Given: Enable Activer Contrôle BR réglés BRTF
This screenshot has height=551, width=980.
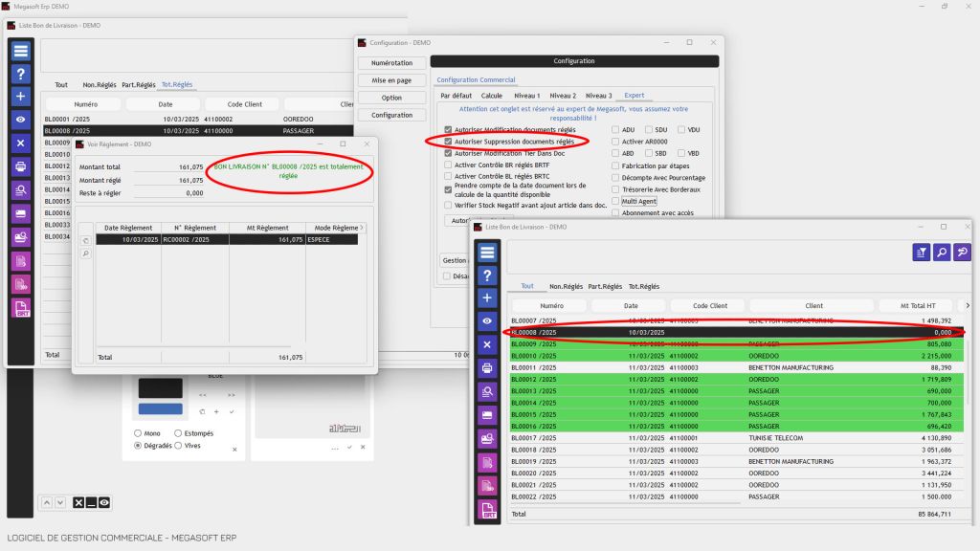Looking at the screenshot, I should [x=448, y=165].
